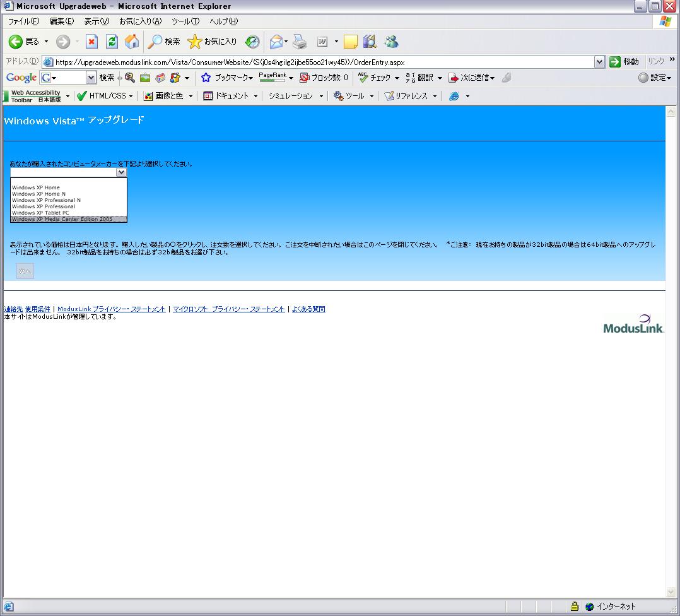Click the page scrollbar up arrow
680x616 pixels.
(671, 112)
